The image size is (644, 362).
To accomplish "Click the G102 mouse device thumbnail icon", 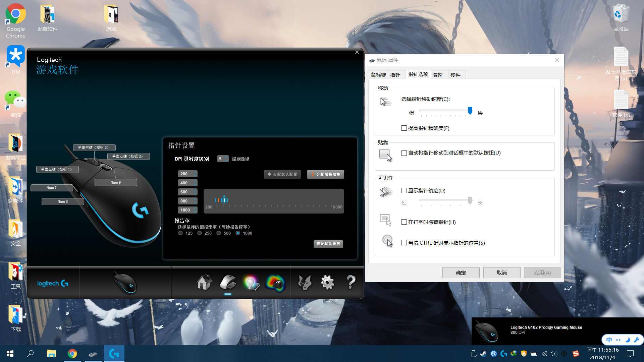I will pos(125,283).
